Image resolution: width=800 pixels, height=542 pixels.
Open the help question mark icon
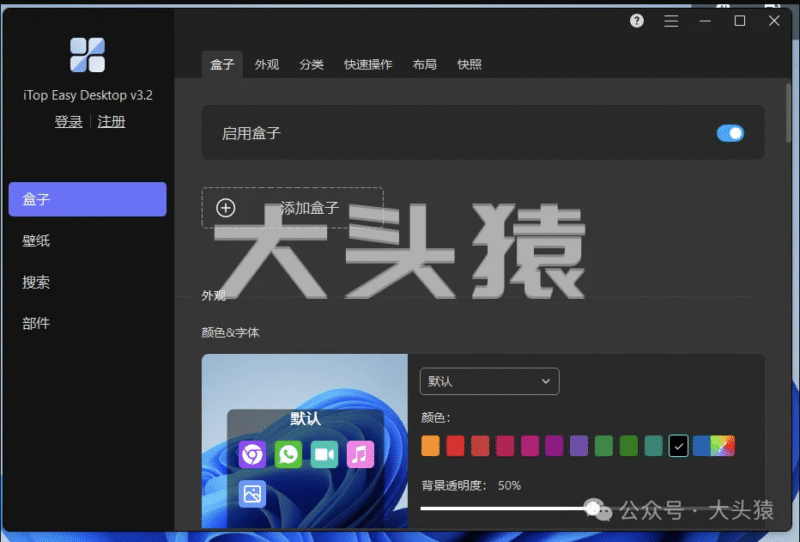[636, 21]
